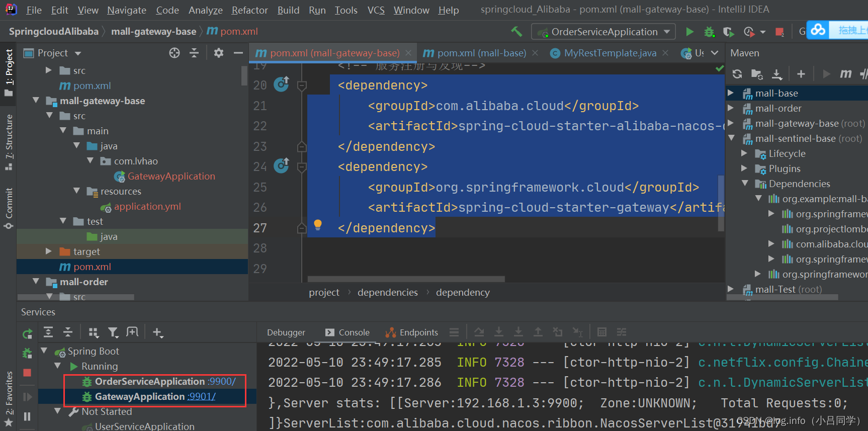868x431 pixels.
Task: Click gutter override icon on line 20
Action: [x=281, y=84]
